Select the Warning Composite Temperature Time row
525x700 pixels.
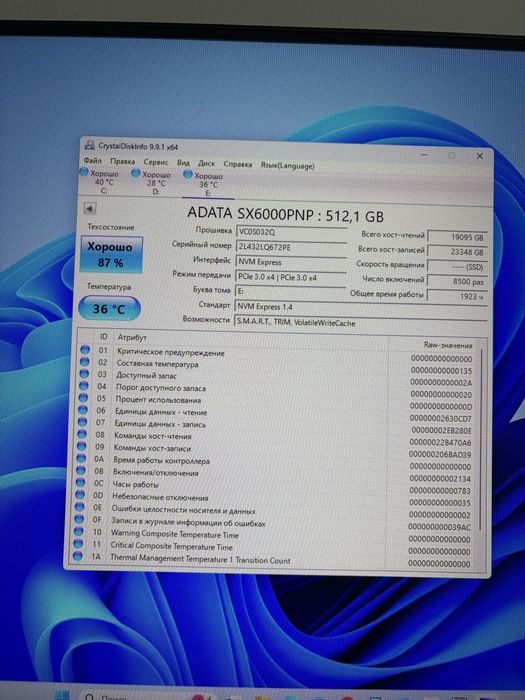(273, 535)
